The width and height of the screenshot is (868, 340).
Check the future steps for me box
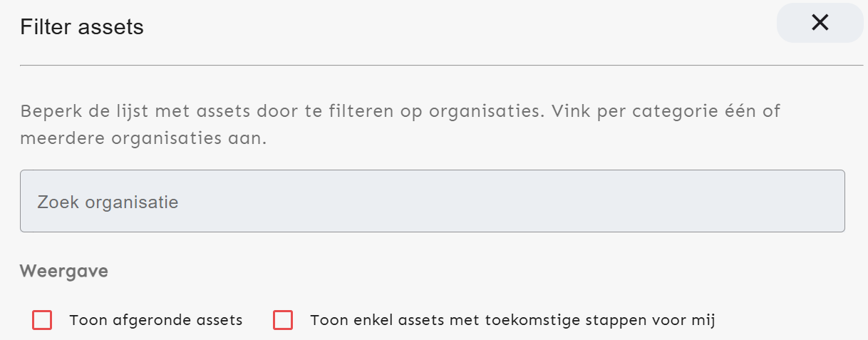(x=283, y=321)
